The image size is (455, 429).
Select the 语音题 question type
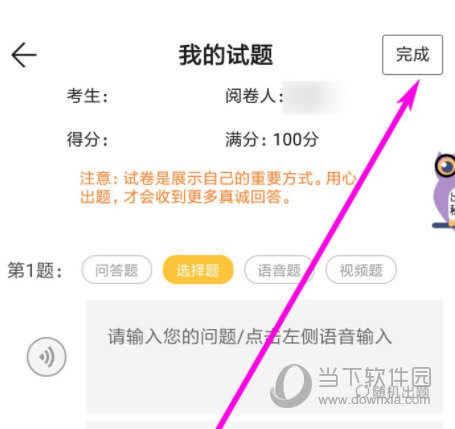point(279,270)
